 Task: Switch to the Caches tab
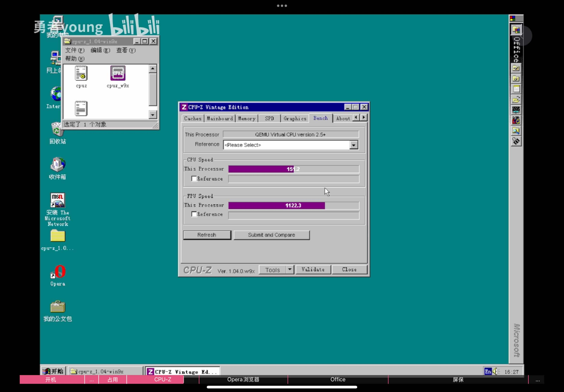click(x=193, y=119)
